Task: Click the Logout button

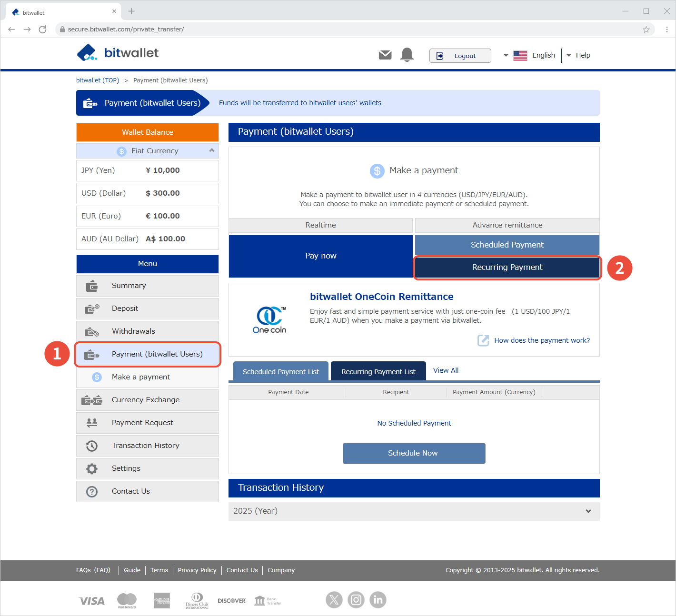Action: [460, 56]
